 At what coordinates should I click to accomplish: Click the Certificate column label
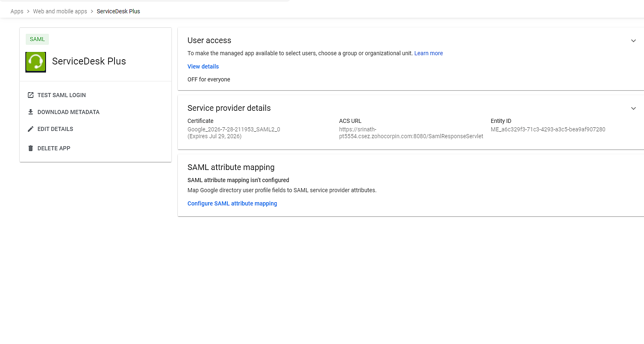(200, 121)
